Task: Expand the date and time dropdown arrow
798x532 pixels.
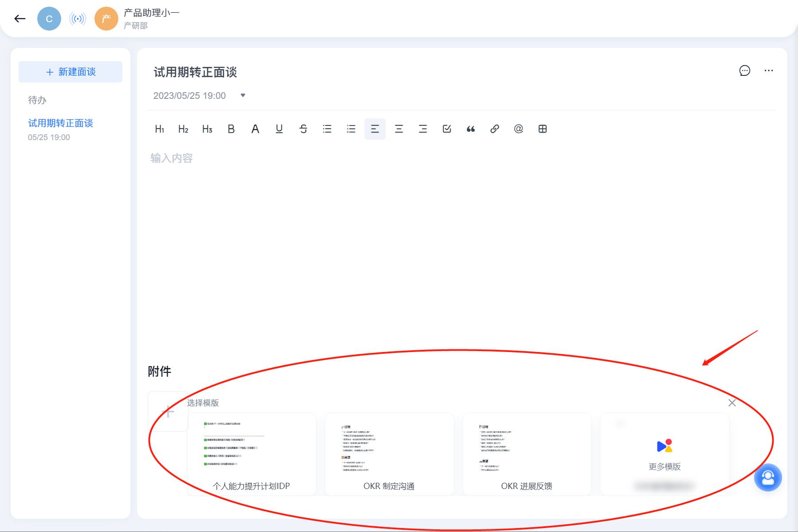Action: [x=243, y=95]
